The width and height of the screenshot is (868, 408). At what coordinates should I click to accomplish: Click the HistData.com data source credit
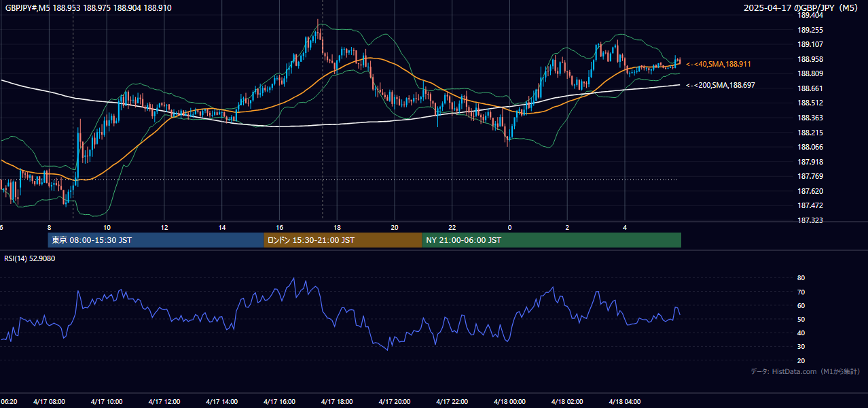pos(805,371)
